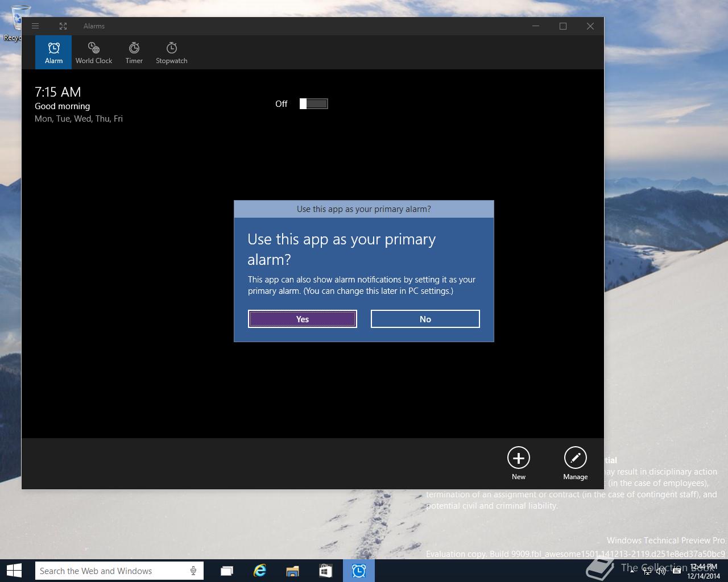This screenshot has width=728, height=582.
Task: Minimize the Alarms window
Action: (536, 26)
